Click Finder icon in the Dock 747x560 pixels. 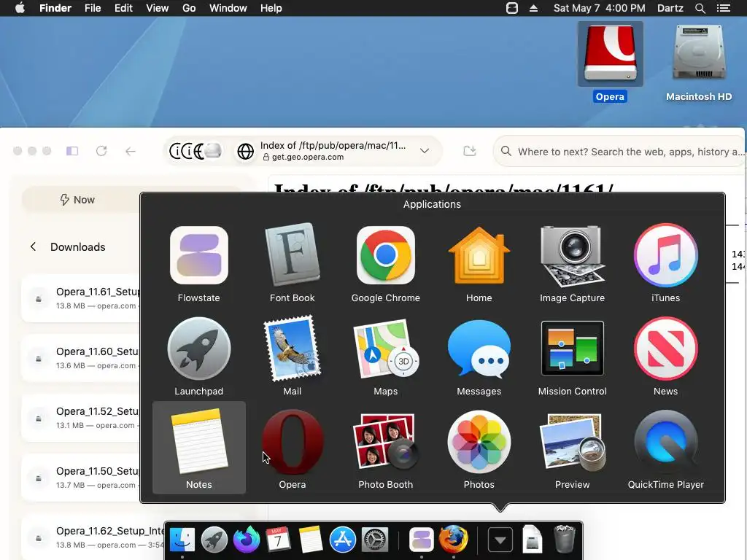pos(182,540)
